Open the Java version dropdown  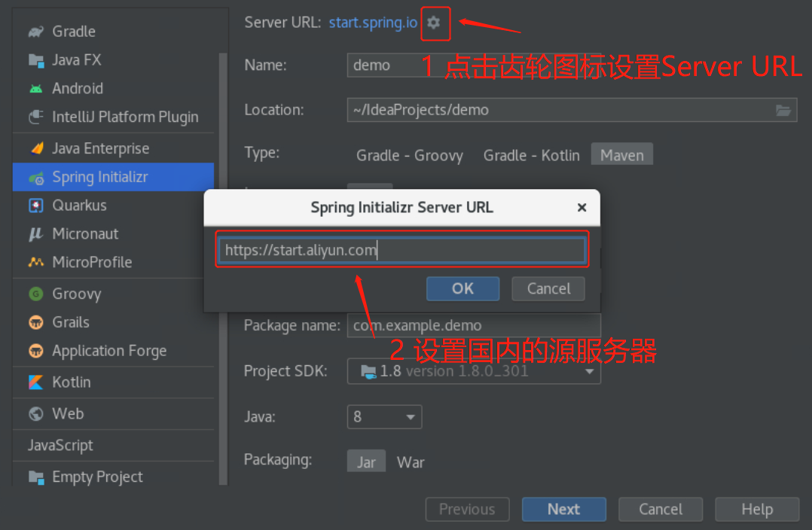(x=384, y=416)
